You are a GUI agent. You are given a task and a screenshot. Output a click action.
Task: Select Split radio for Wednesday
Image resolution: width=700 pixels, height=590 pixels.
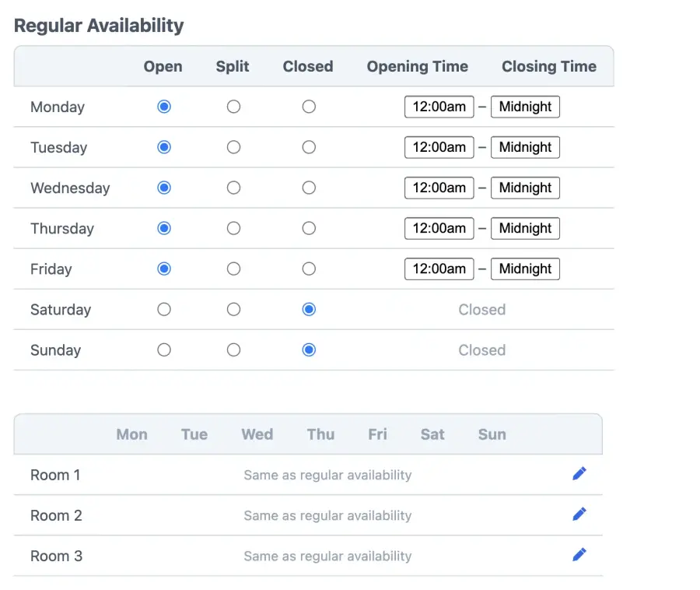point(233,188)
